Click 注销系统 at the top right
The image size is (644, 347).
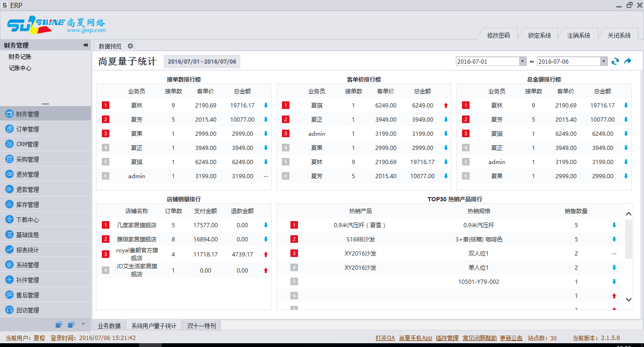point(578,34)
